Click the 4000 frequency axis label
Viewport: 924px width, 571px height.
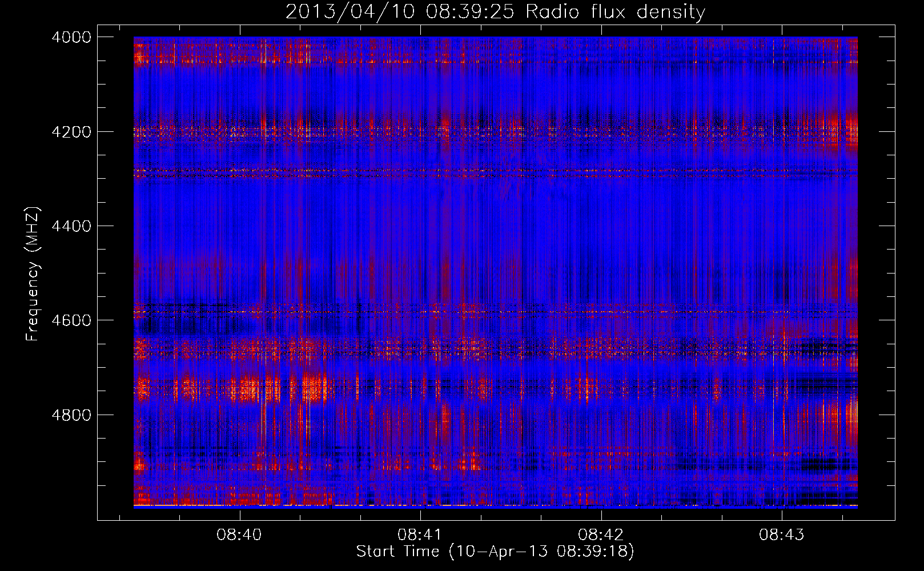click(71, 37)
